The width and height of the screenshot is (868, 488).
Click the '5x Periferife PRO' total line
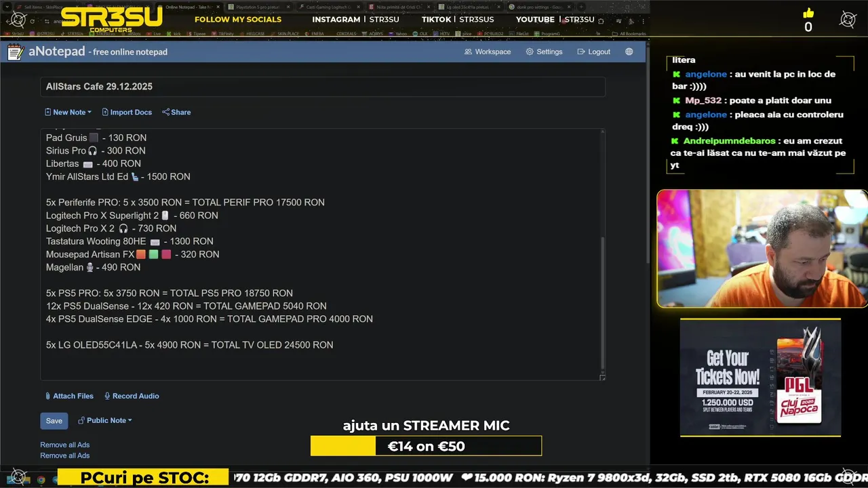(x=185, y=202)
